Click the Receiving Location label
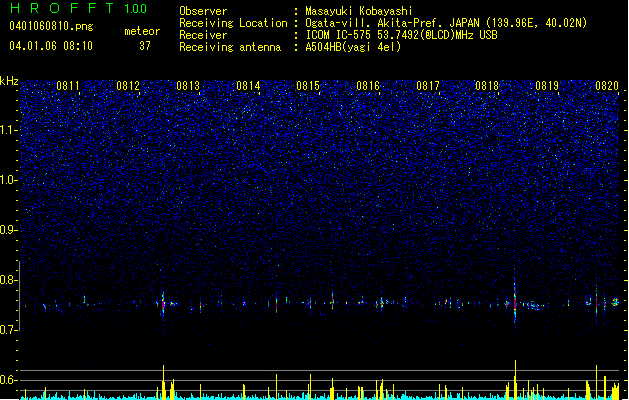 pos(233,23)
